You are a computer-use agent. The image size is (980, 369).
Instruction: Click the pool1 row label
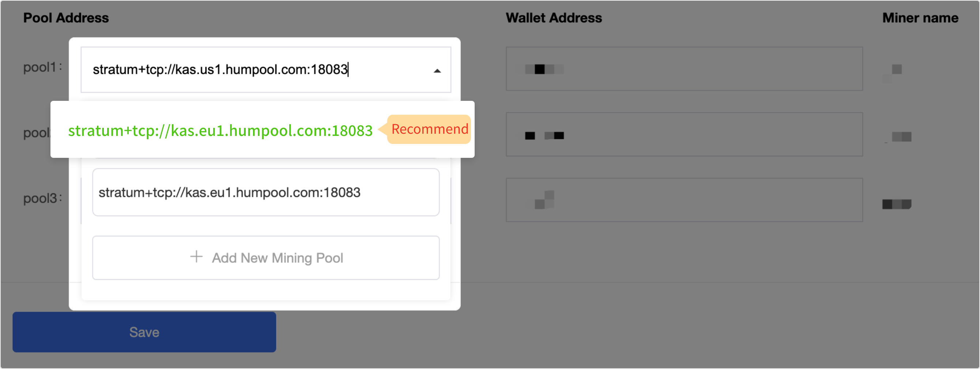pyautogui.click(x=42, y=67)
